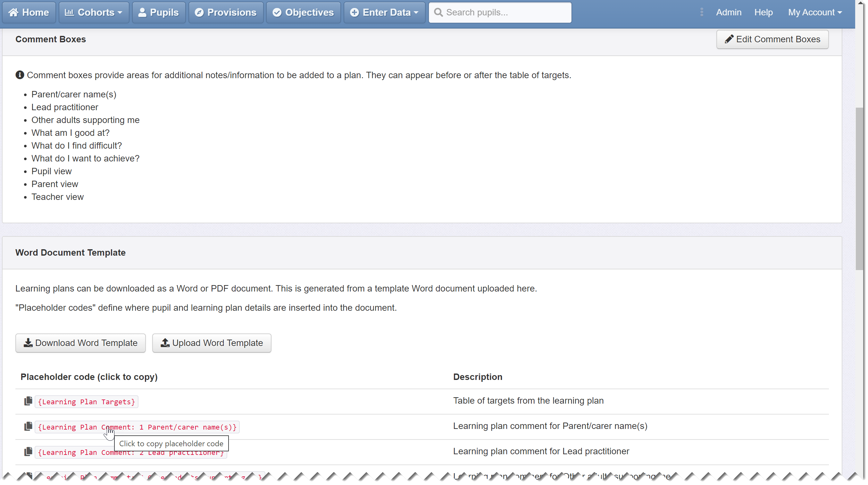
Task: Click the magnifier icon in search box
Action: 438,12
